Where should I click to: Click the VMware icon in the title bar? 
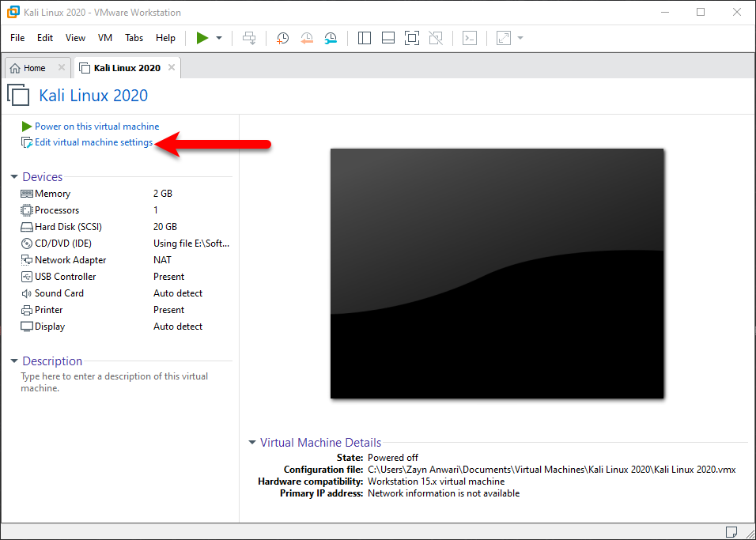pyautogui.click(x=13, y=12)
